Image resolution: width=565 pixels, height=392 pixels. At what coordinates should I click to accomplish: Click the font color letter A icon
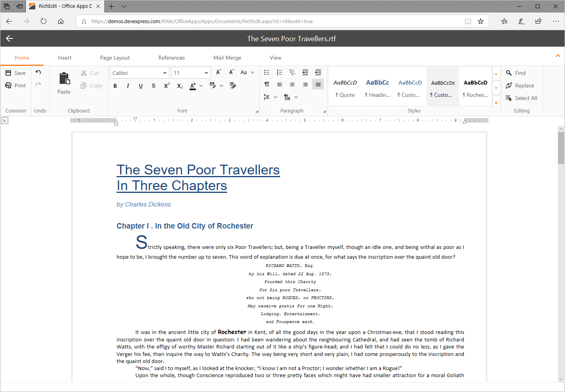(x=193, y=85)
